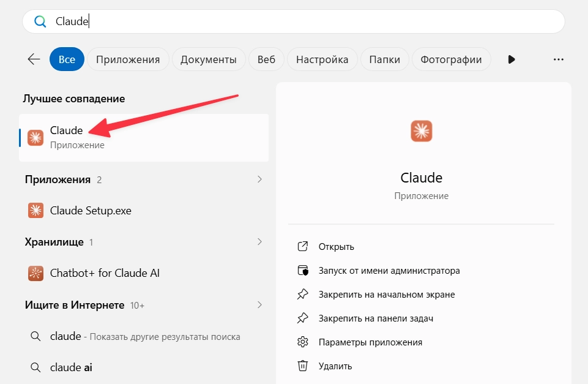
Task: Click pin icon for начальном экране
Action: (303, 295)
